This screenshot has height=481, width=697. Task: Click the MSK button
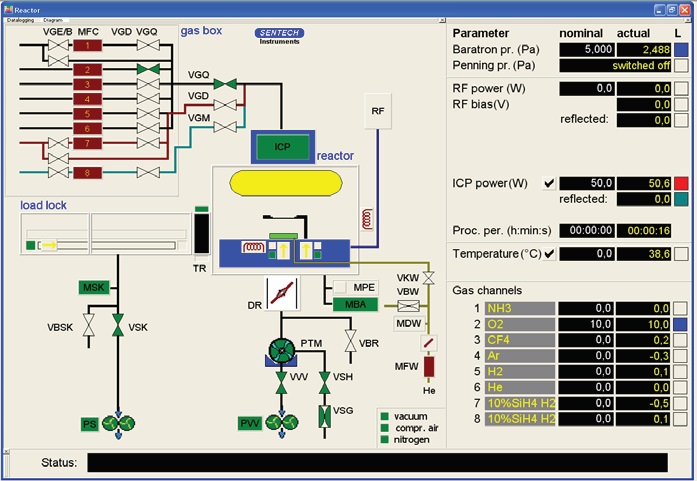pos(94,287)
